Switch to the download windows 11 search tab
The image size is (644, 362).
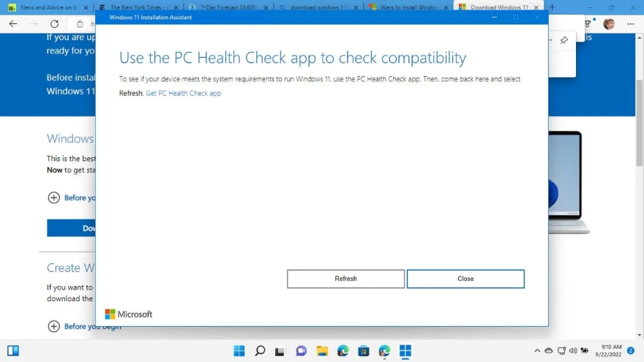click(318, 7)
